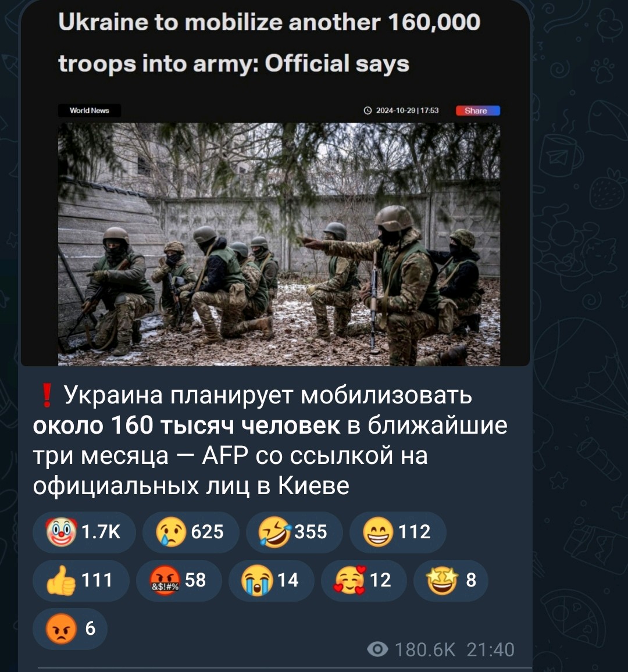Click the article headline about 160,000 troops

tap(269, 43)
